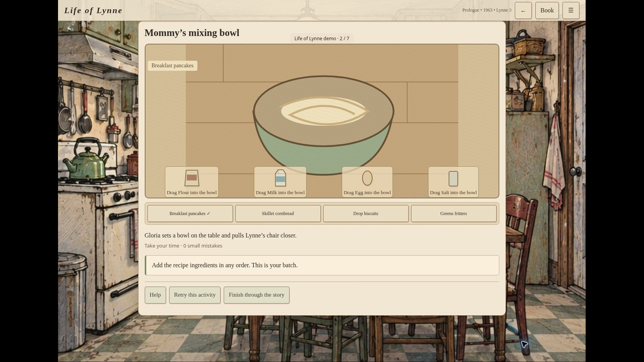Click Retry this activity
Viewport: 644px width, 362px height.
tap(195, 295)
